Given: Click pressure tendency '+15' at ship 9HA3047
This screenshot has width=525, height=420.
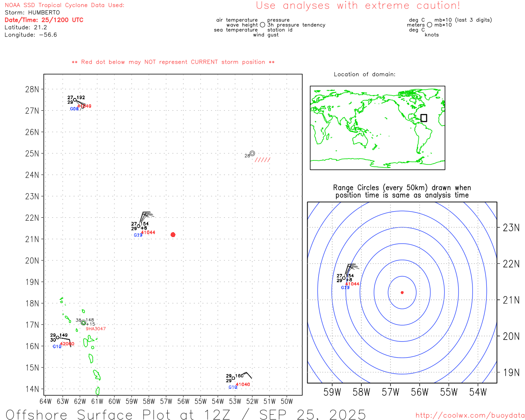Looking at the screenshot, I should coord(91,324).
